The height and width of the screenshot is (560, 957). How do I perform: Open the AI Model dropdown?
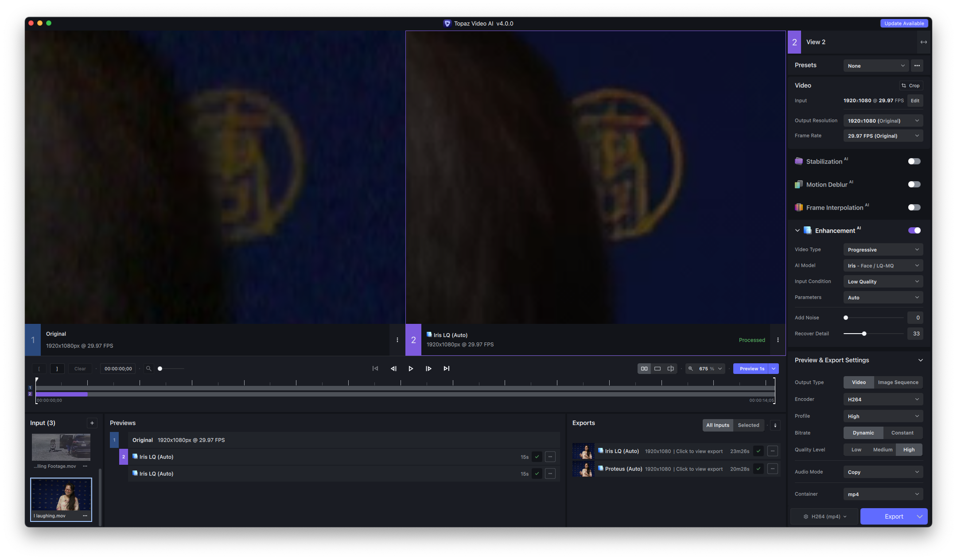click(883, 266)
